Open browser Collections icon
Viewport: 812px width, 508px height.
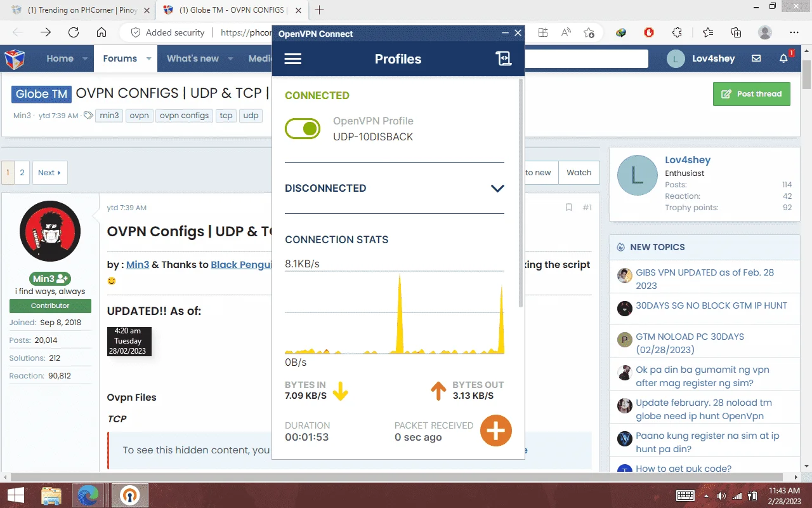point(736,32)
